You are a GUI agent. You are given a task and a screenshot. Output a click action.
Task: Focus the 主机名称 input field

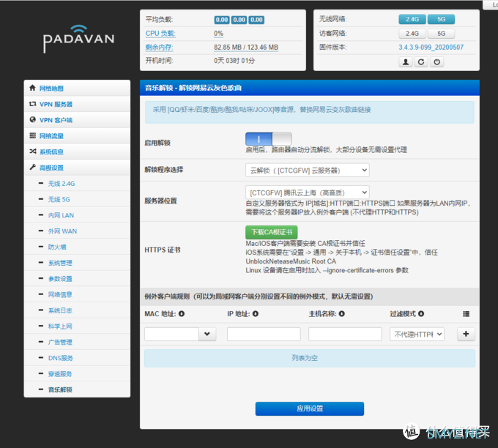click(x=345, y=334)
